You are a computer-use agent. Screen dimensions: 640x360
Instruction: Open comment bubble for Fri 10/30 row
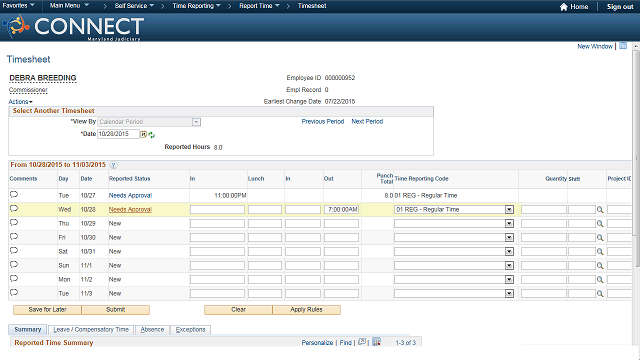point(14,237)
